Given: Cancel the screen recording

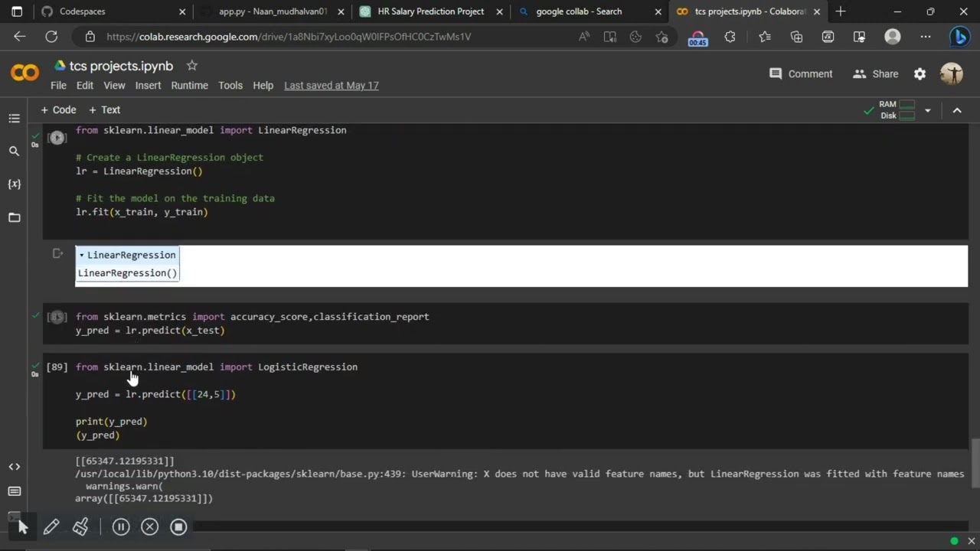Looking at the screenshot, I should [x=149, y=527].
